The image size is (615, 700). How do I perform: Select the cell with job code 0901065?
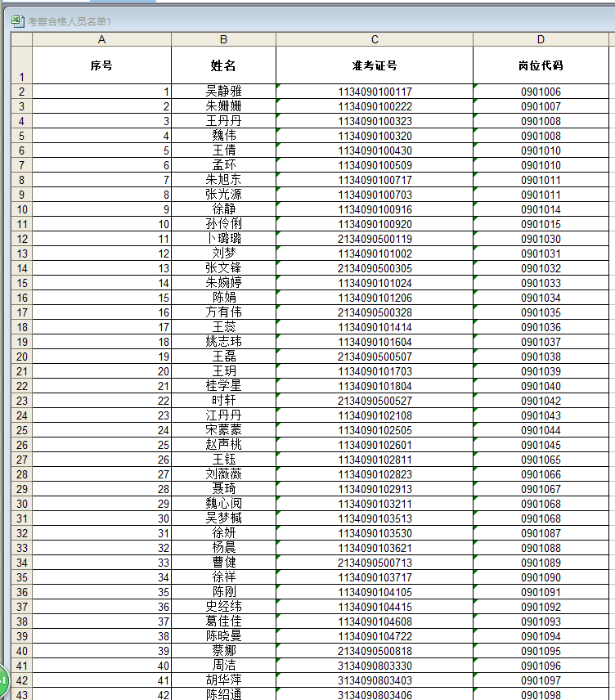click(x=541, y=460)
